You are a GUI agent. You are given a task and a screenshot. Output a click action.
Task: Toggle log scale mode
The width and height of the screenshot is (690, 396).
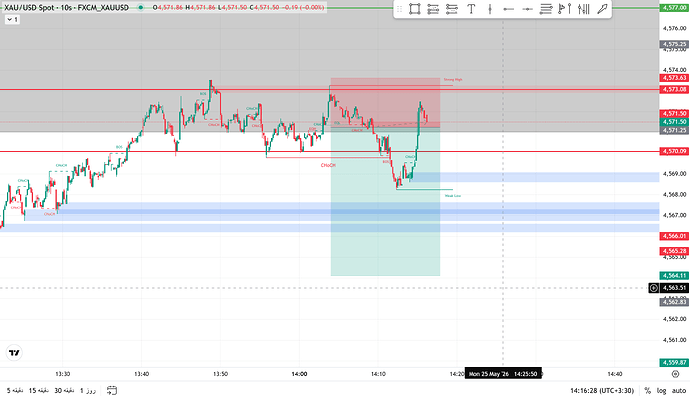(661, 390)
